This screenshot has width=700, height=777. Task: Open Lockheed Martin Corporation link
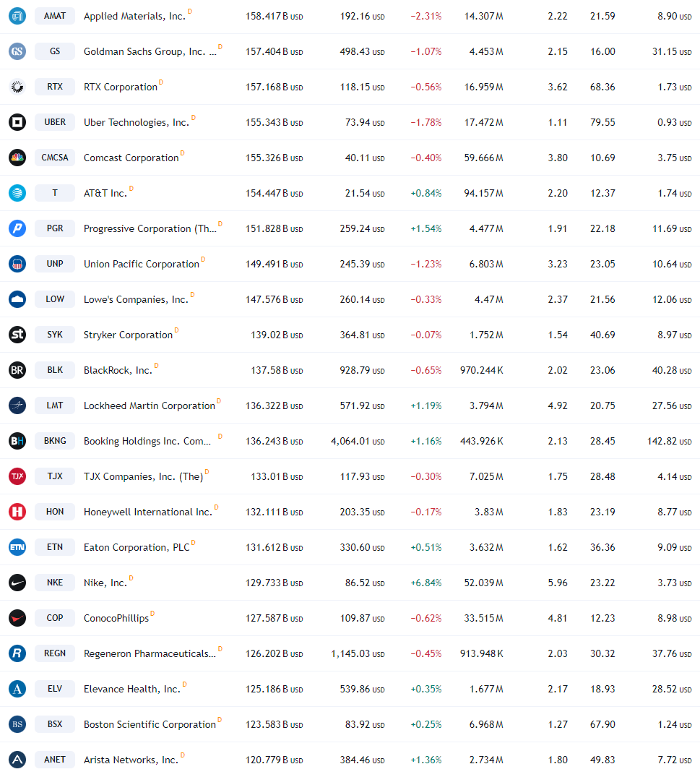pyautogui.click(x=149, y=405)
